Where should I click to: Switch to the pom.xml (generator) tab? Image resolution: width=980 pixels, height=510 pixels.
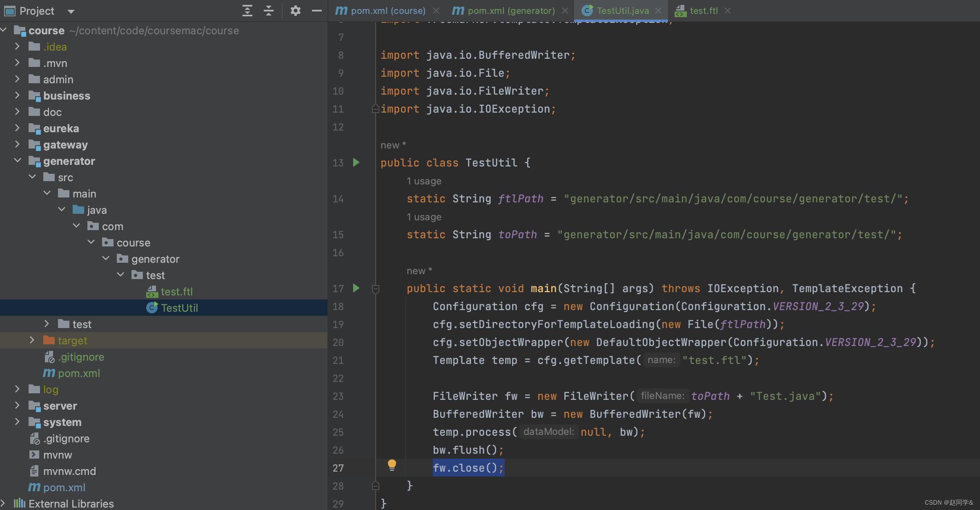(x=511, y=11)
